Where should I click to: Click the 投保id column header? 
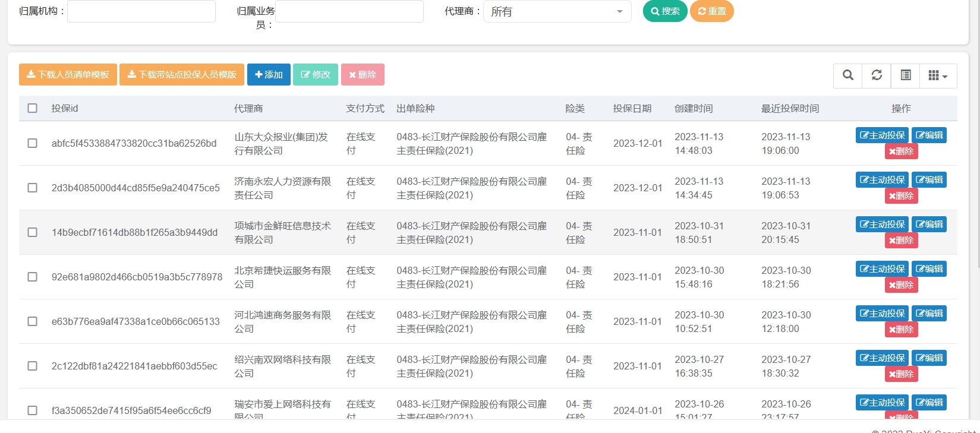click(65, 108)
